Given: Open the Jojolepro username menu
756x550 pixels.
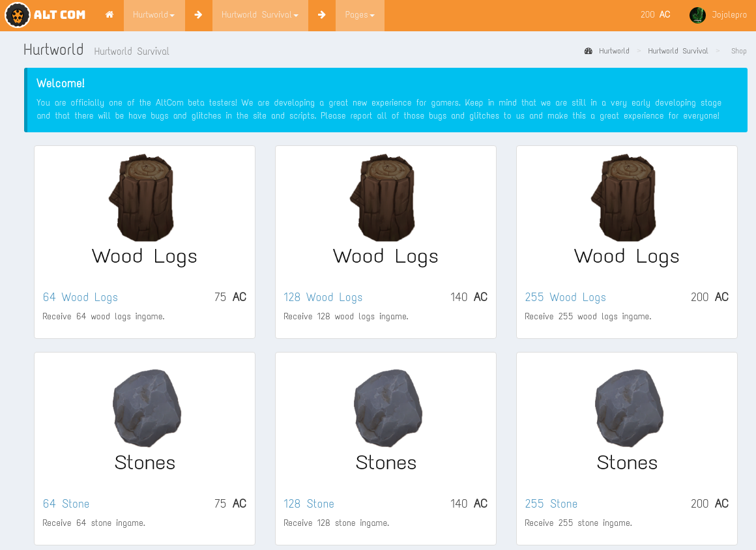Looking at the screenshot, I should click(729, 15).
